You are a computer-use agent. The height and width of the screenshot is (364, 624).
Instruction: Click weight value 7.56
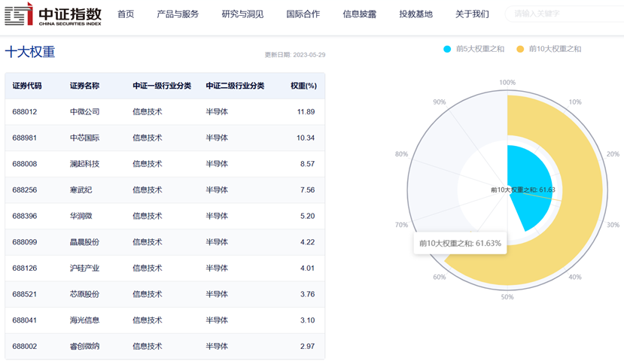308,190
